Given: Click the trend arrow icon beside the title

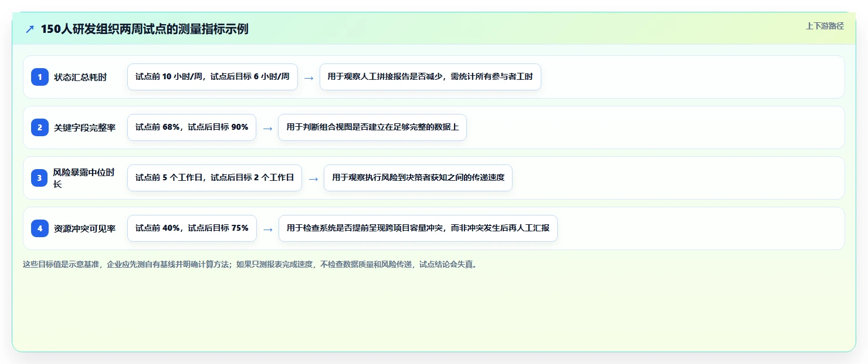Looking at the screenshot, I should point(30,29).
